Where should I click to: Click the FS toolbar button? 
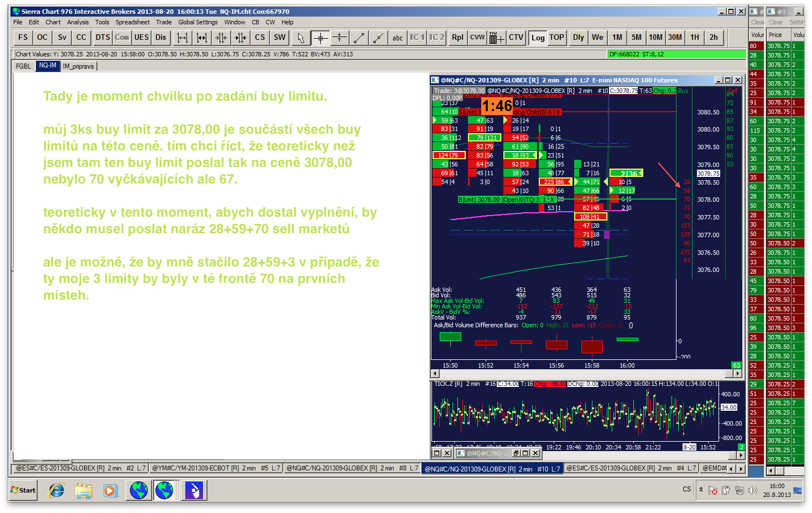coord(23,38)
